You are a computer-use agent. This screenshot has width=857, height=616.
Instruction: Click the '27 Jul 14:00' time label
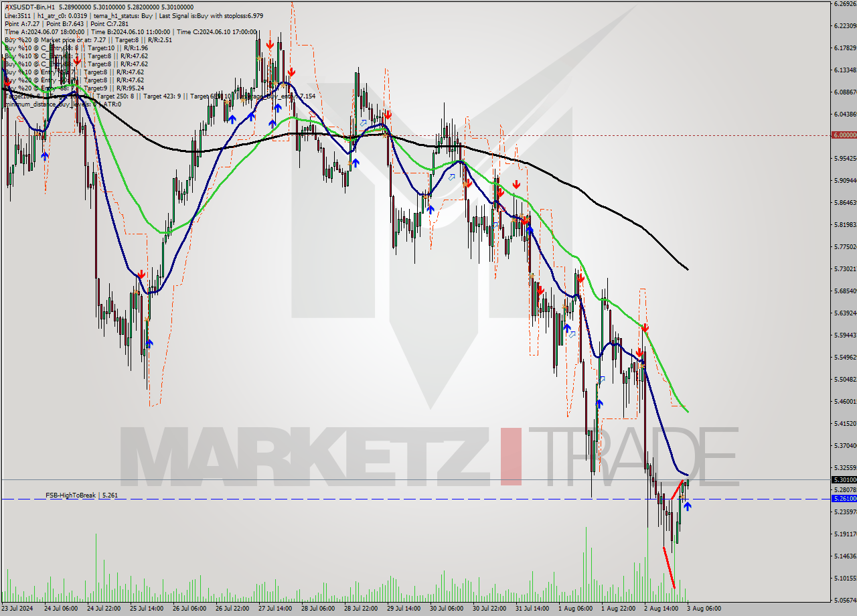point(275,609)
